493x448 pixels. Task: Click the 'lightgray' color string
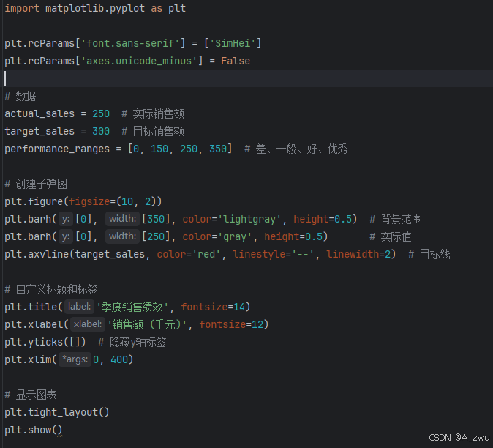point(250,219)
